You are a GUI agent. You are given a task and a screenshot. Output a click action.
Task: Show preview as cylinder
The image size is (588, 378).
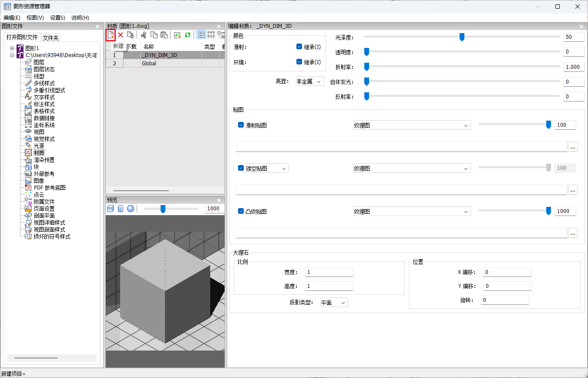point(121,209)
